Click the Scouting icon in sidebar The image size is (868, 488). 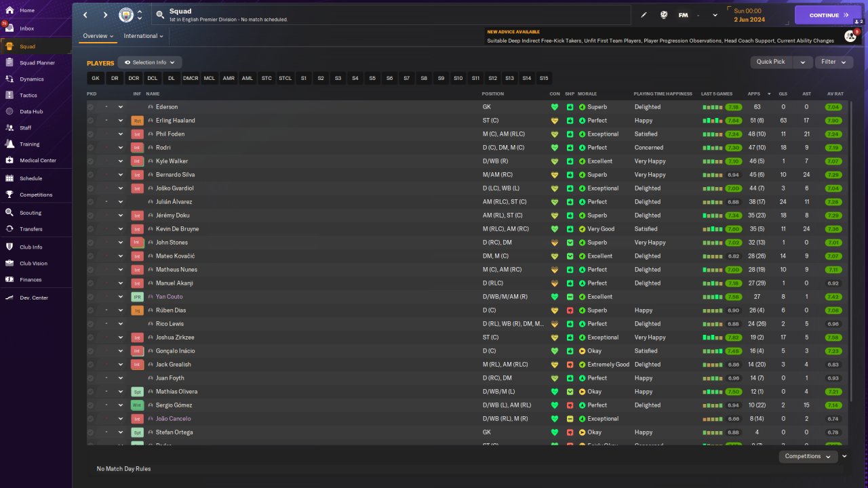click(x=9, y=212)
